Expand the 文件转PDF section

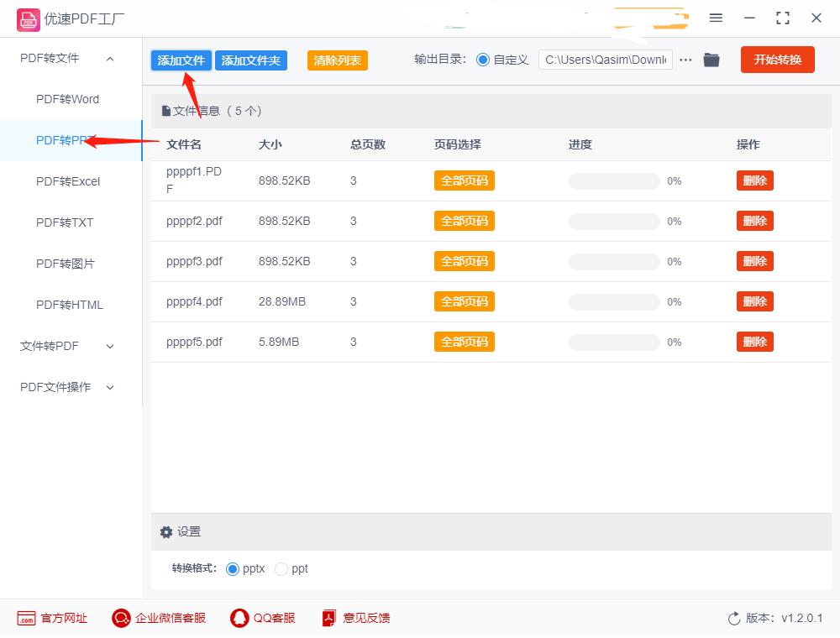click(x=110, y=346)
